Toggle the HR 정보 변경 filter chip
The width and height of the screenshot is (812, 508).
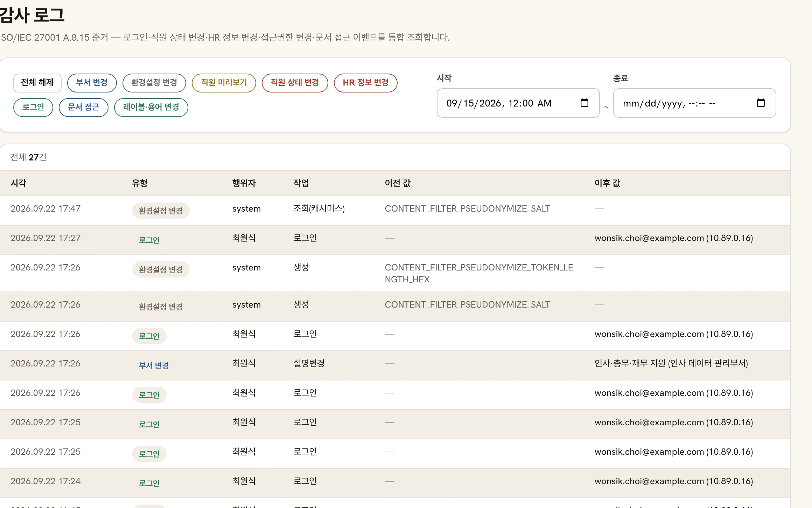(365, 83)
